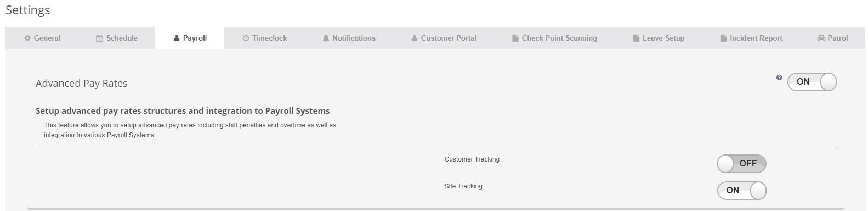Click the Advanced Pay Rates heading
Image resolution: width=868 pixels, height=211 pixels.
pyautogui.click(x=82, y=84)
